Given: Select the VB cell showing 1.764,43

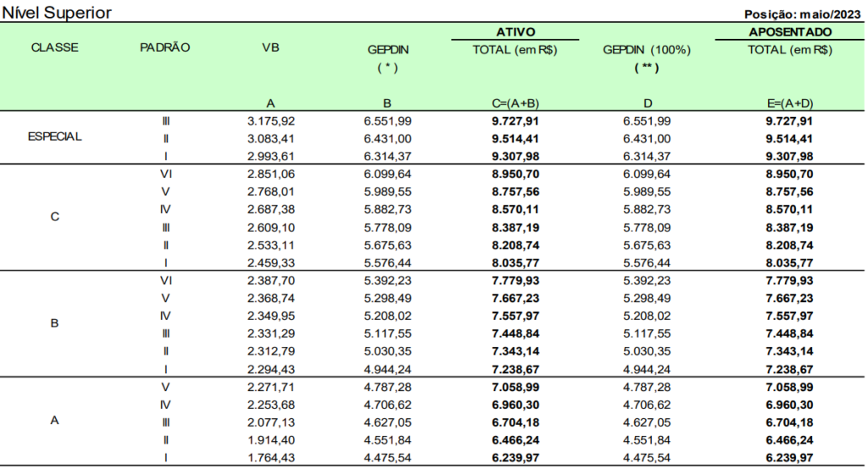Looking at the screenshot, I should click(x=271, y=456).
